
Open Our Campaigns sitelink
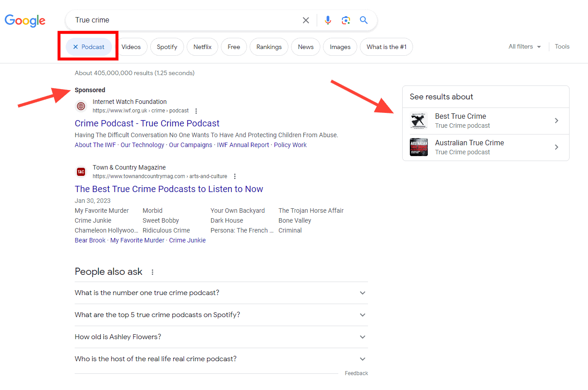coord(190,145)
